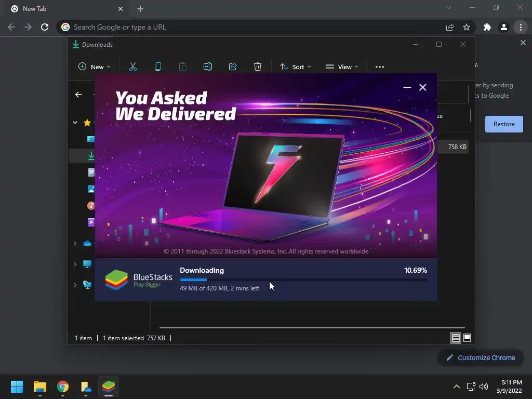Click the Share icon in Downloads toolbar
Screen dimensions: 532x399
(233, 66)
